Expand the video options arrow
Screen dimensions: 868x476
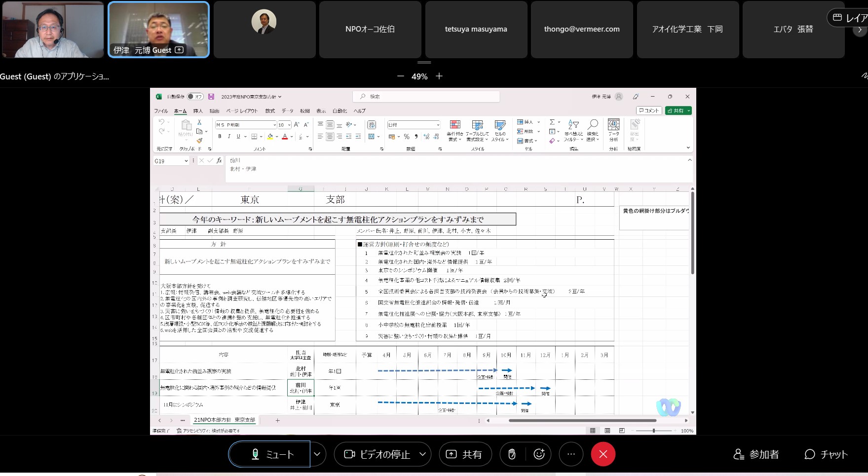[x=422, y=454]
